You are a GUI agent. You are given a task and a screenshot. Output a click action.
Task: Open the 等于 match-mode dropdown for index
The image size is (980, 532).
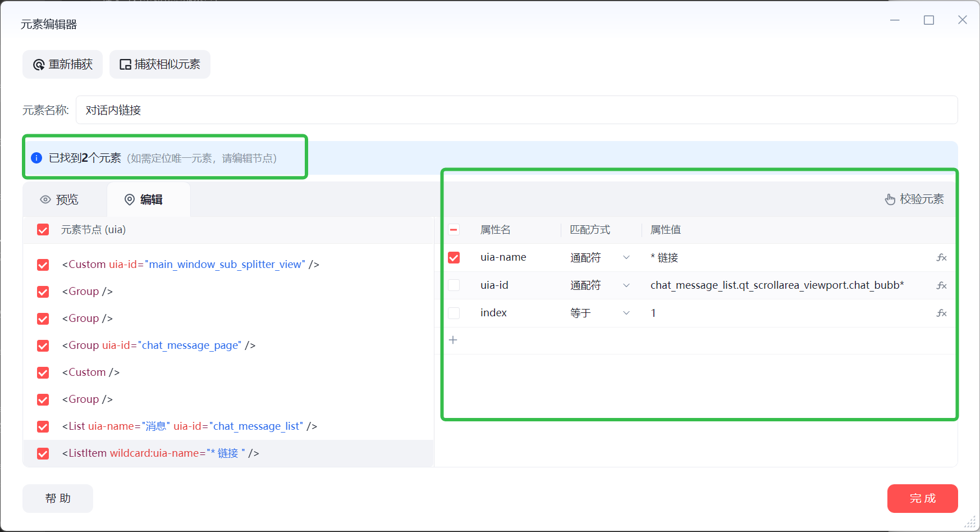pos(601,313)
